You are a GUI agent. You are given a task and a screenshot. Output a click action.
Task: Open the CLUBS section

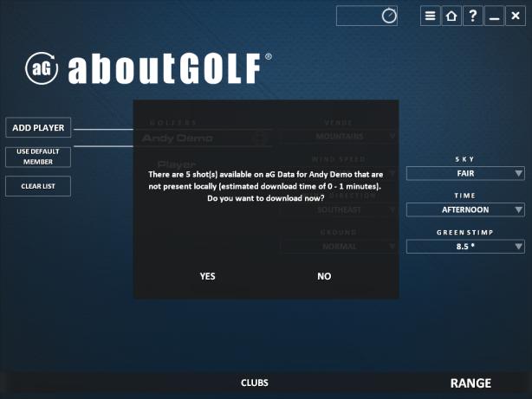pos(255,383)
